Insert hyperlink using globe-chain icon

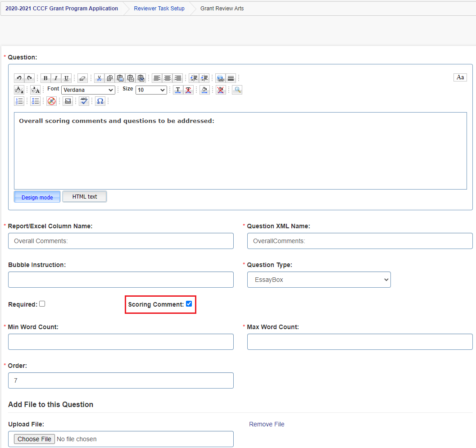click(x=220, y=78)
